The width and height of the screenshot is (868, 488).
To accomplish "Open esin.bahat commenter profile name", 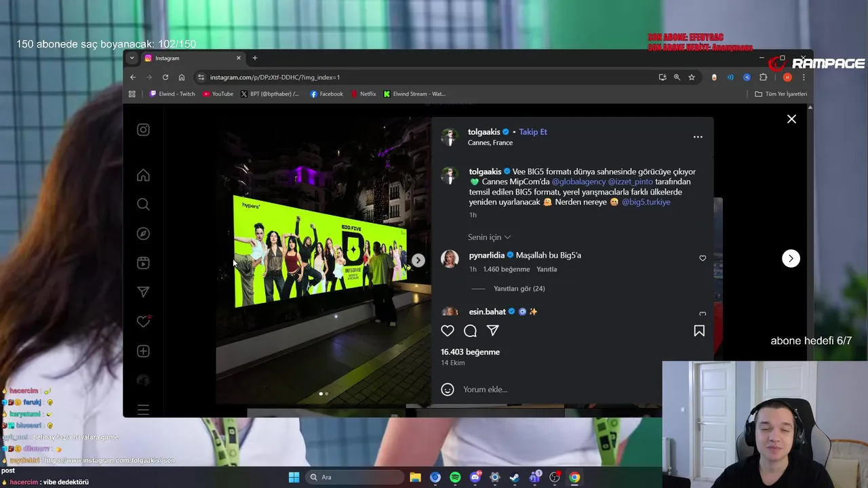I will click(488, 312).
